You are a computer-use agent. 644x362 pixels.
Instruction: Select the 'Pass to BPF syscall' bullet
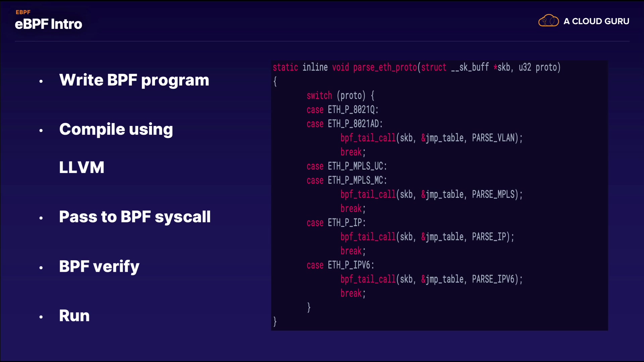[135, 217]
